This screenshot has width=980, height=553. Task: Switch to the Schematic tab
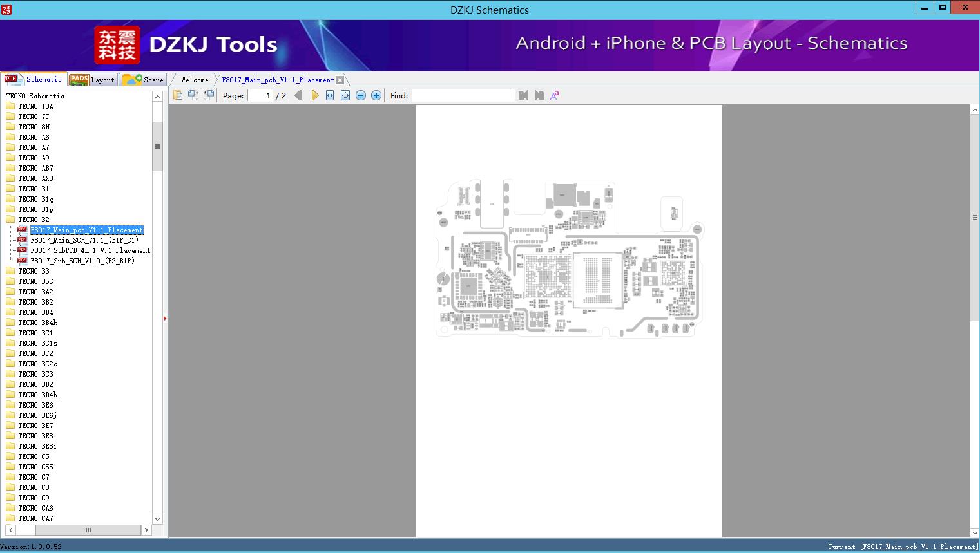click(x=34, y=79)
